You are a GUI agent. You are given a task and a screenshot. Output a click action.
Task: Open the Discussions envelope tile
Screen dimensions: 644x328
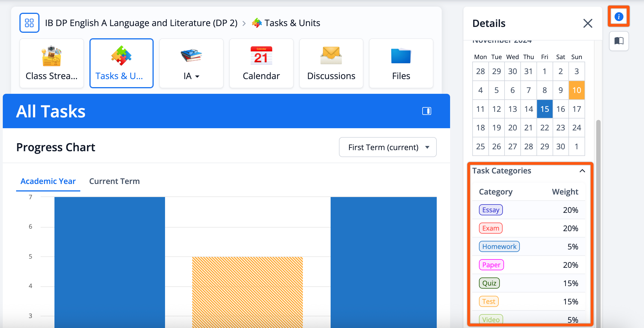click(331, 63)
